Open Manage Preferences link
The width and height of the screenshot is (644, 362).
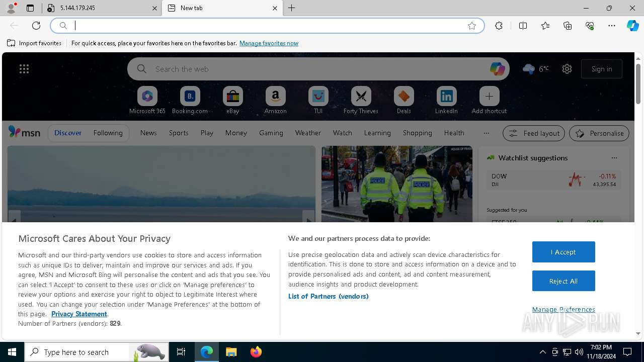(x=563, y=309)
